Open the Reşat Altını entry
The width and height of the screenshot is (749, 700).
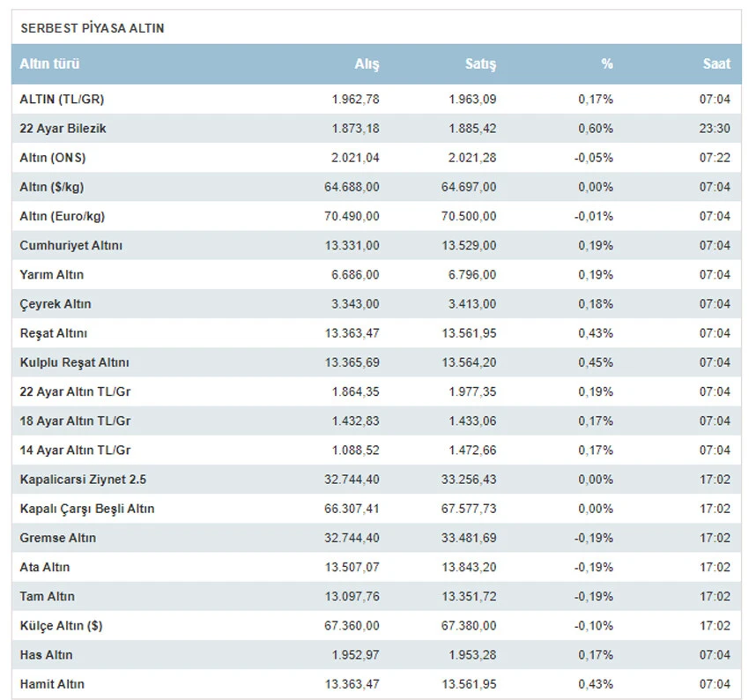coord(54,333)
